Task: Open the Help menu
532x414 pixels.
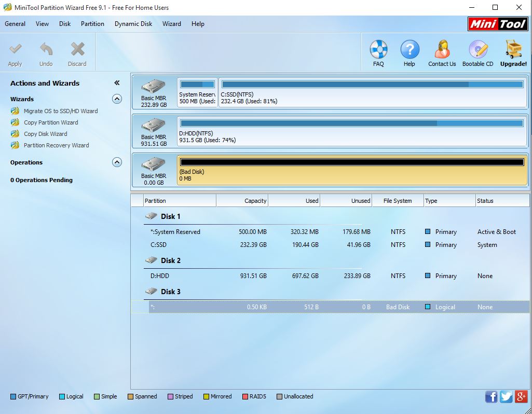Action: tap(198, 24)
